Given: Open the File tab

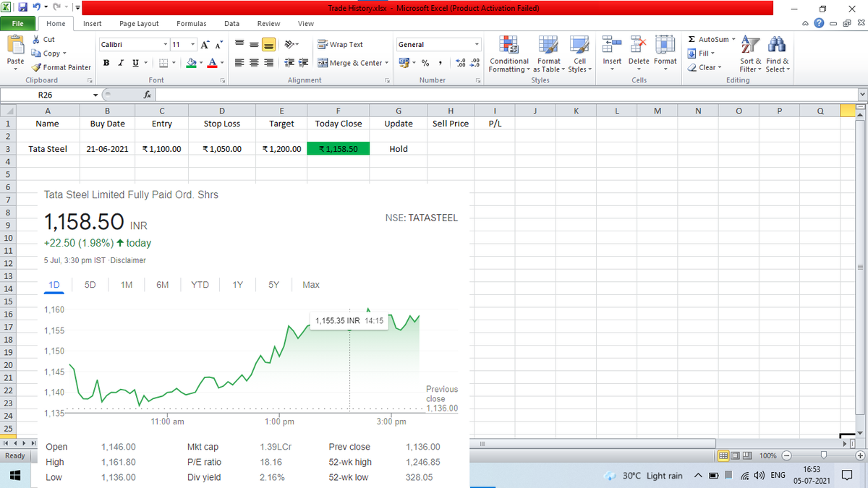Looking at the screenshot, I should [x=19, y=24].
